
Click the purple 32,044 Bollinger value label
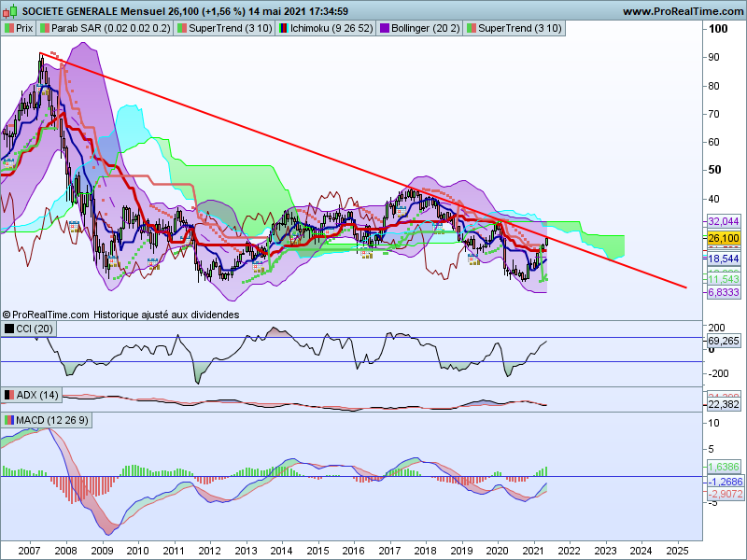point(723,221)
